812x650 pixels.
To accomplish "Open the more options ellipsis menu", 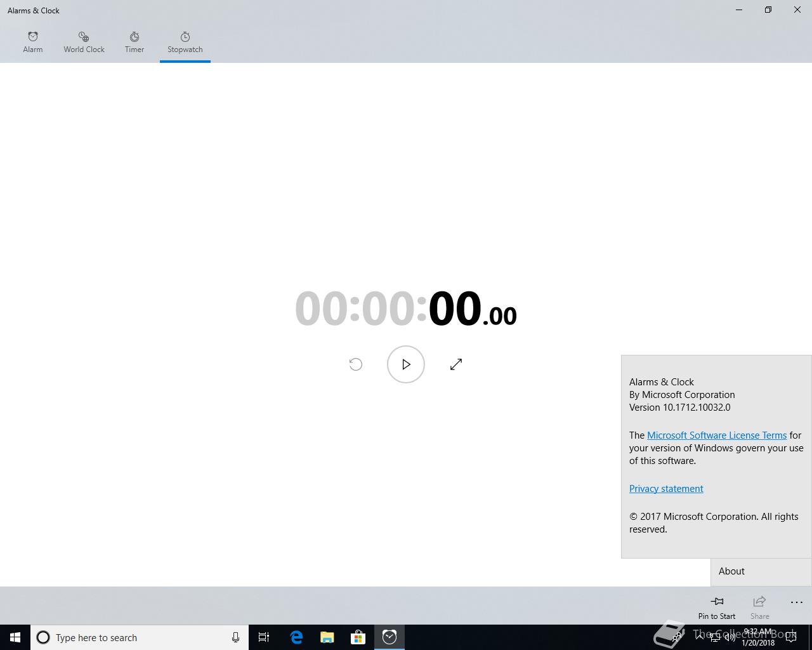I will click(x=797, y=602).
